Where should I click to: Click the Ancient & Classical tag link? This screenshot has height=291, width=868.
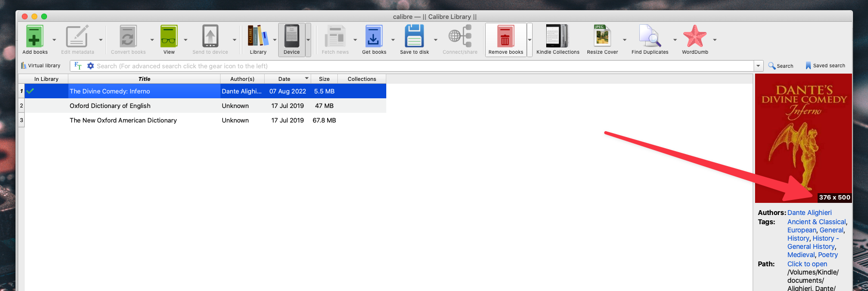[x=817, y=222]
